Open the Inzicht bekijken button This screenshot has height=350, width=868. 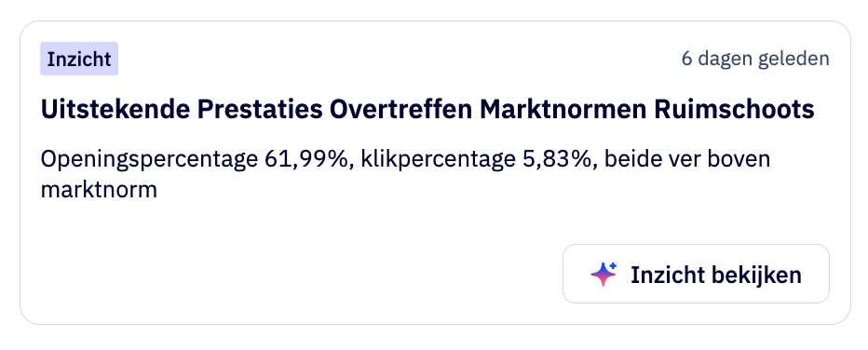click(696, 274)
